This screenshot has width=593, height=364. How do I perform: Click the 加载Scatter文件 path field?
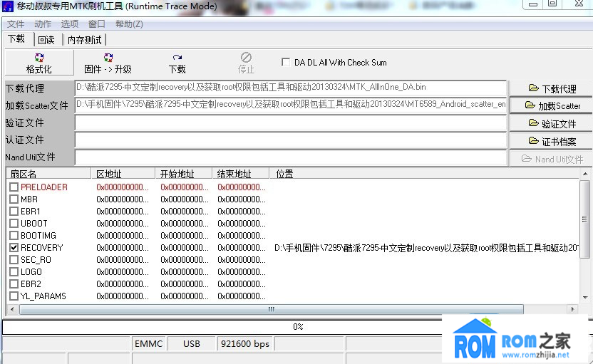coord(291,105)
